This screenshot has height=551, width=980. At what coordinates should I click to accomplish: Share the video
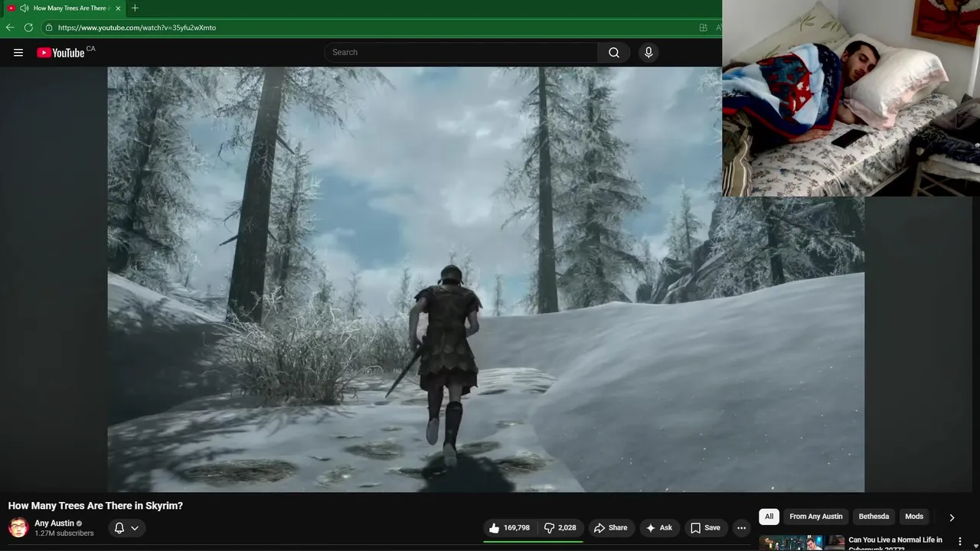610,528
